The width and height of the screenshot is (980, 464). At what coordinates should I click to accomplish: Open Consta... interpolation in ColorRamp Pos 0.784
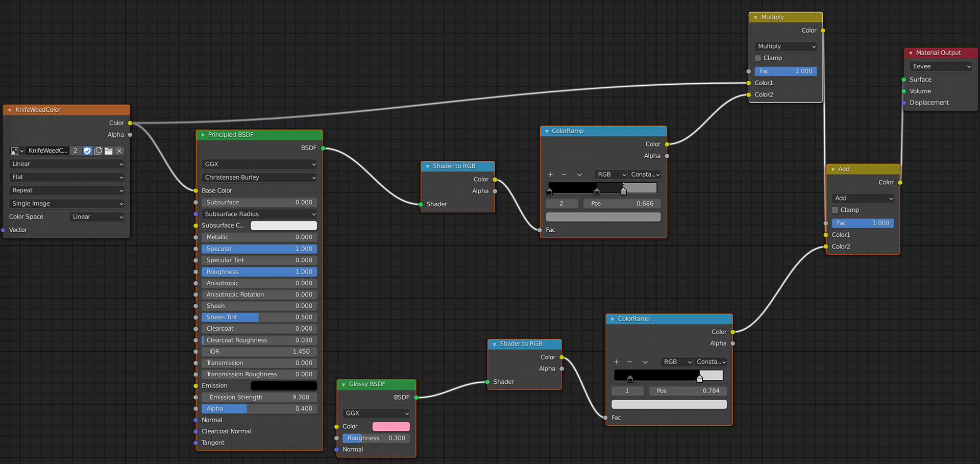pos(711,362)
